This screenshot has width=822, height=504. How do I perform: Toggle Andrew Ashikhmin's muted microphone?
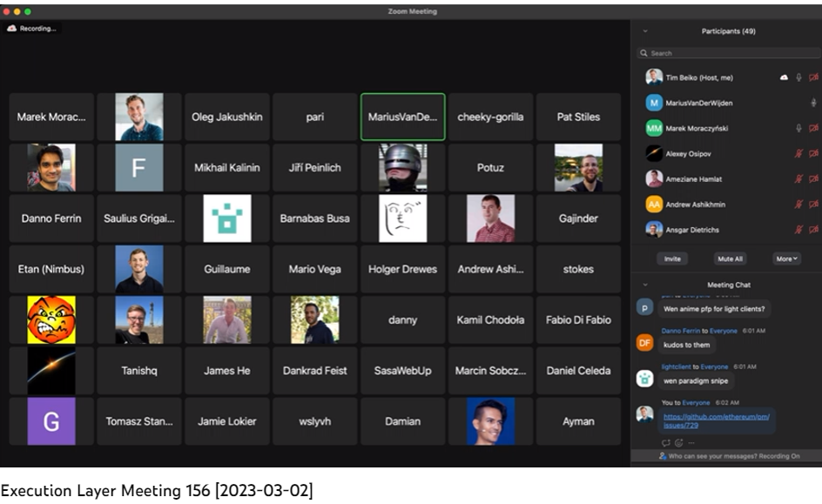[798, 205]
